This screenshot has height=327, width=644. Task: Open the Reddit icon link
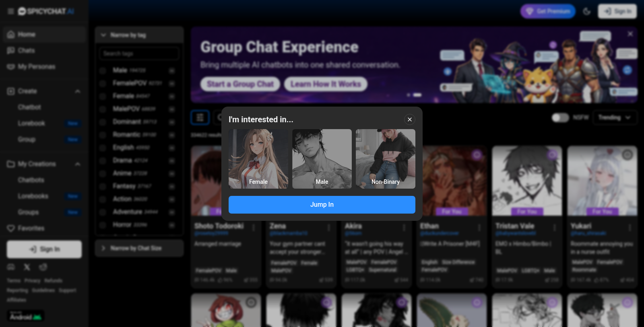click(43, 267)
